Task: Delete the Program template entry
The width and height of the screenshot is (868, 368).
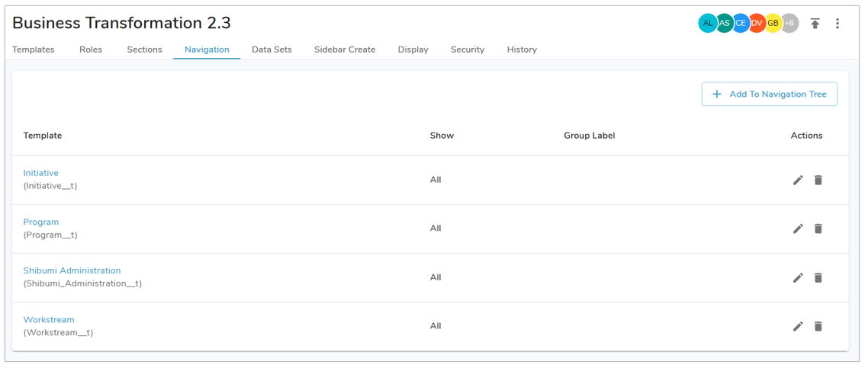Action: coord(818,229)
